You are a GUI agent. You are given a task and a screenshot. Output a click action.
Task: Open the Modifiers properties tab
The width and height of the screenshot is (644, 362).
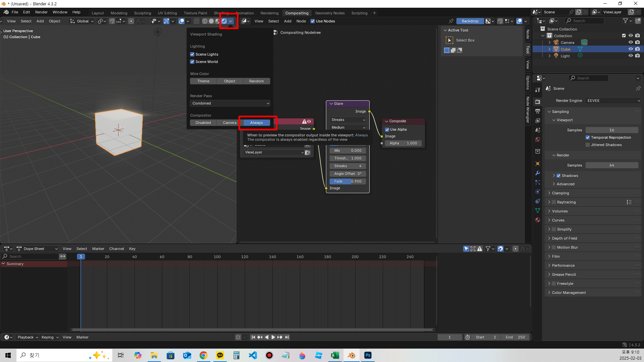(x=538, y=173)
